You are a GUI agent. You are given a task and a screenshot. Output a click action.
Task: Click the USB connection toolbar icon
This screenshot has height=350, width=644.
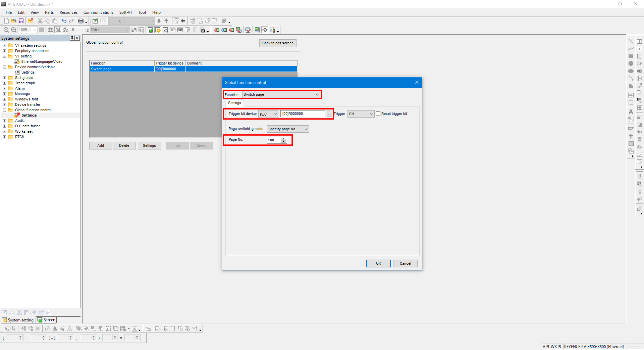(x=265, y=30)
